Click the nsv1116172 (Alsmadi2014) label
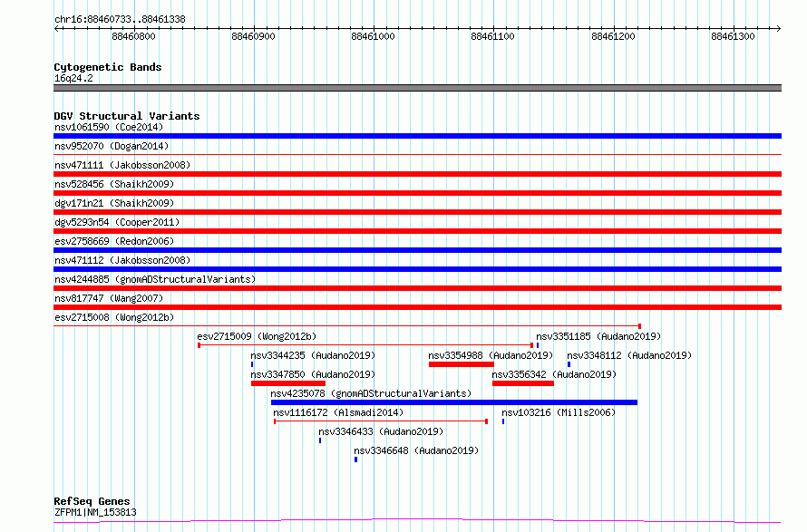Viewport: 807px width, 532px height. click(338, 412)
